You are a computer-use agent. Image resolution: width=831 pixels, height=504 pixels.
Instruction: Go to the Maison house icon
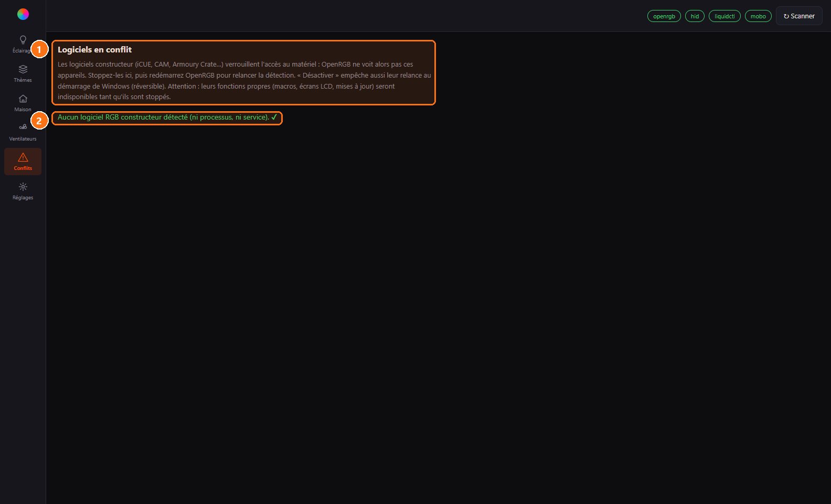pyautogui.click(x=23, y=99)
